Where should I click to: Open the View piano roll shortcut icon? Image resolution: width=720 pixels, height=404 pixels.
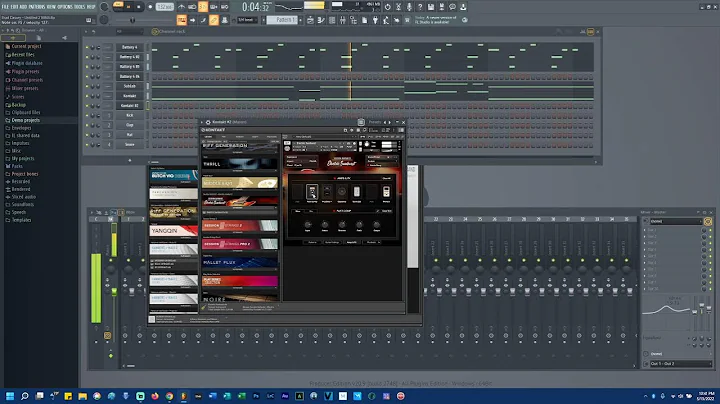pyautogui.click(x=321, y=20)
